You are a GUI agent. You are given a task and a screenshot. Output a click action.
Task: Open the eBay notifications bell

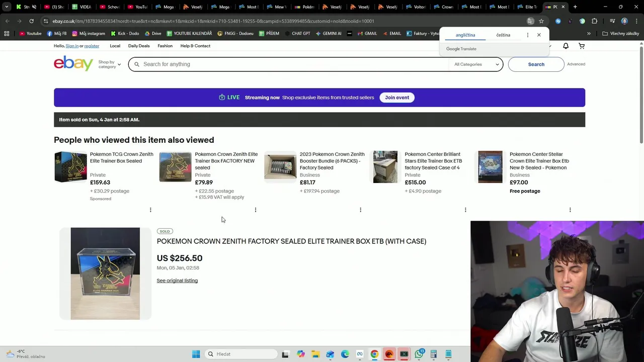[566, 46]
